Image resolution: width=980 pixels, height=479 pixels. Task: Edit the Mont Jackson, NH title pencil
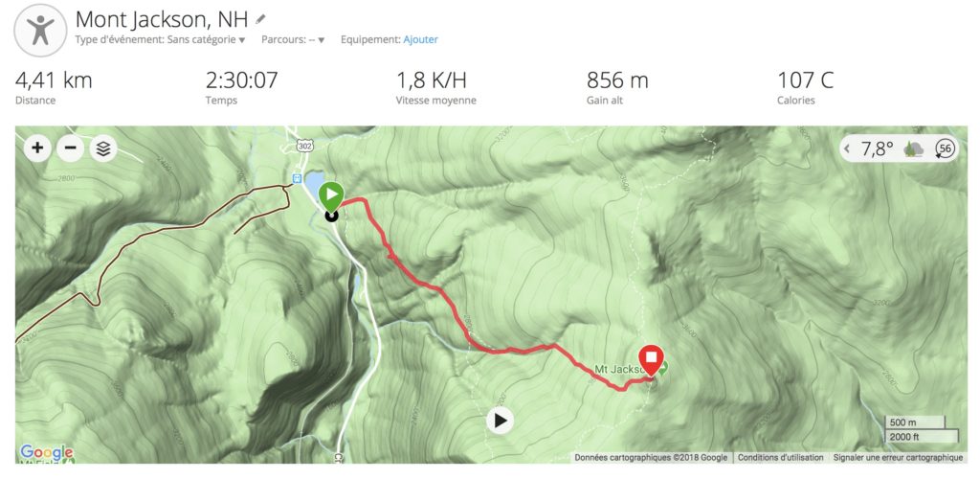[260, 19]
